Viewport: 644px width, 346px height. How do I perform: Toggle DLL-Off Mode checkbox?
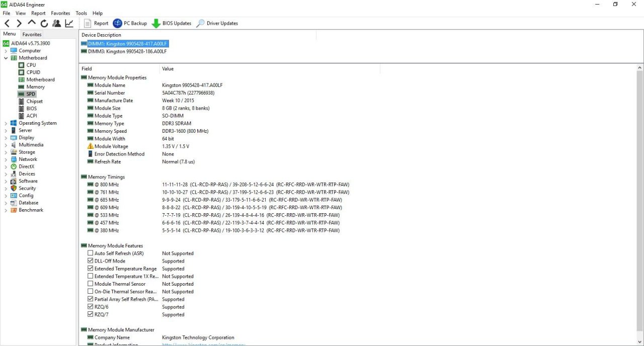click(x=91, y=261)
